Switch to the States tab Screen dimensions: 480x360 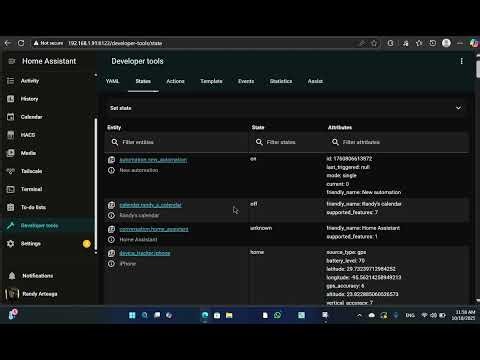(x=143, y=81)
